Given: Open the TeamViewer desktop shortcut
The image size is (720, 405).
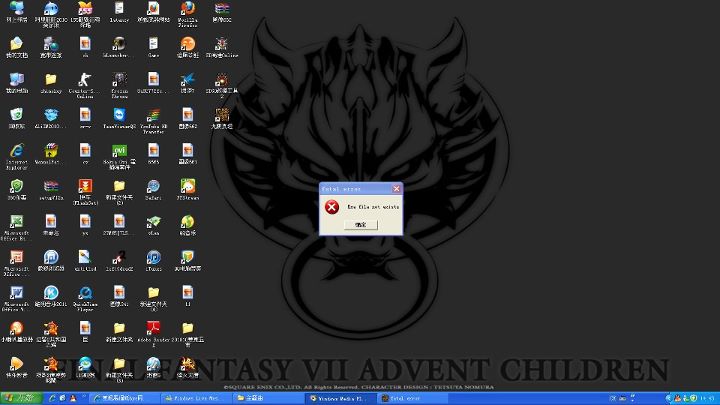Looking at the screenshot, I should click(118, 116).
